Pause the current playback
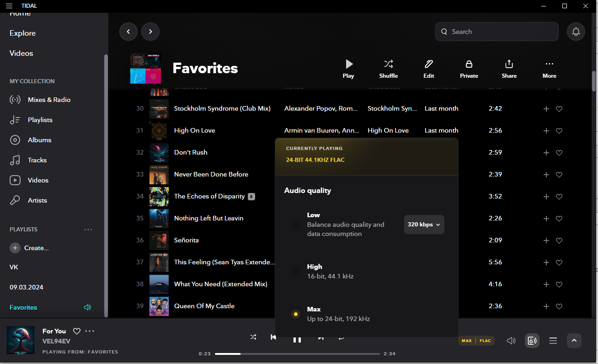Viewport: 598px width, 364px height. tap(297, 339)
